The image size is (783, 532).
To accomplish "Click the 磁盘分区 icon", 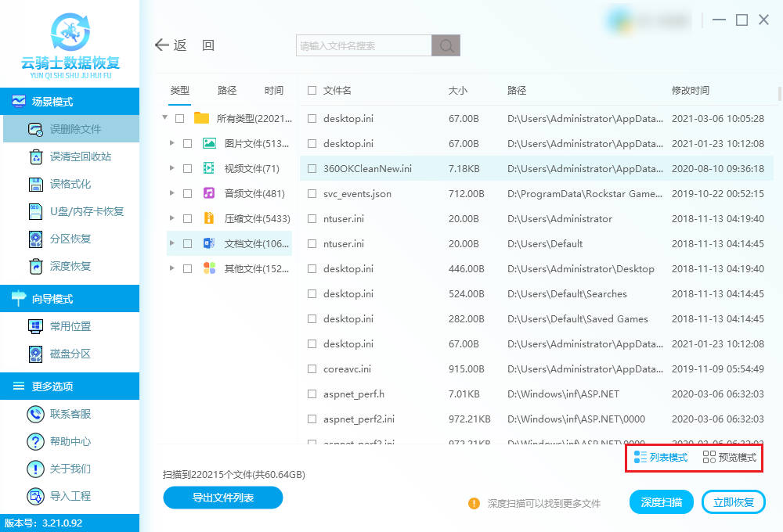I will click(36, 354).
